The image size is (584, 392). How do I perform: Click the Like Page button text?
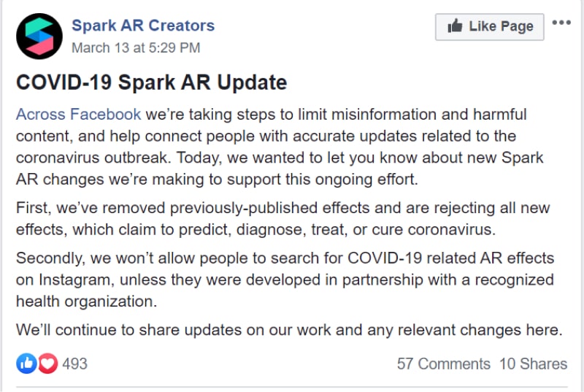[501, 26]
